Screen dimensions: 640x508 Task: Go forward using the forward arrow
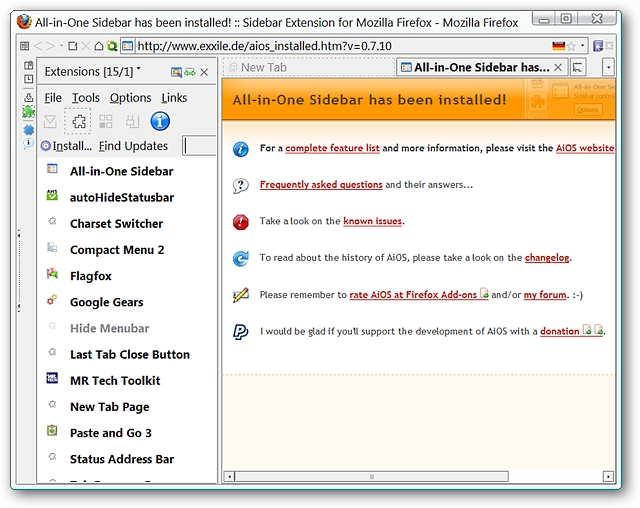click(x=51, y=46)
